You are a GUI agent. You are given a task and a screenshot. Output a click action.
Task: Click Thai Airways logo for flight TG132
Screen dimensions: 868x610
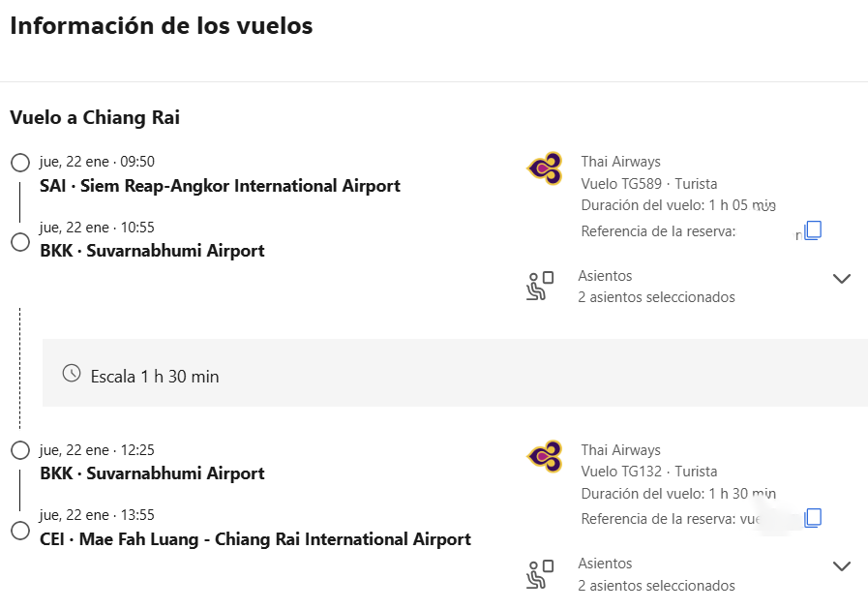(545, 456)
